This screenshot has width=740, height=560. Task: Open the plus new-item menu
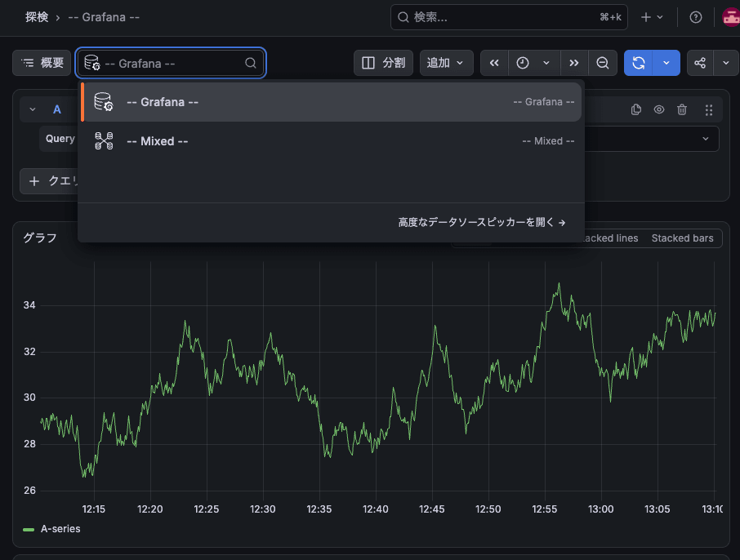pos(652,17)
